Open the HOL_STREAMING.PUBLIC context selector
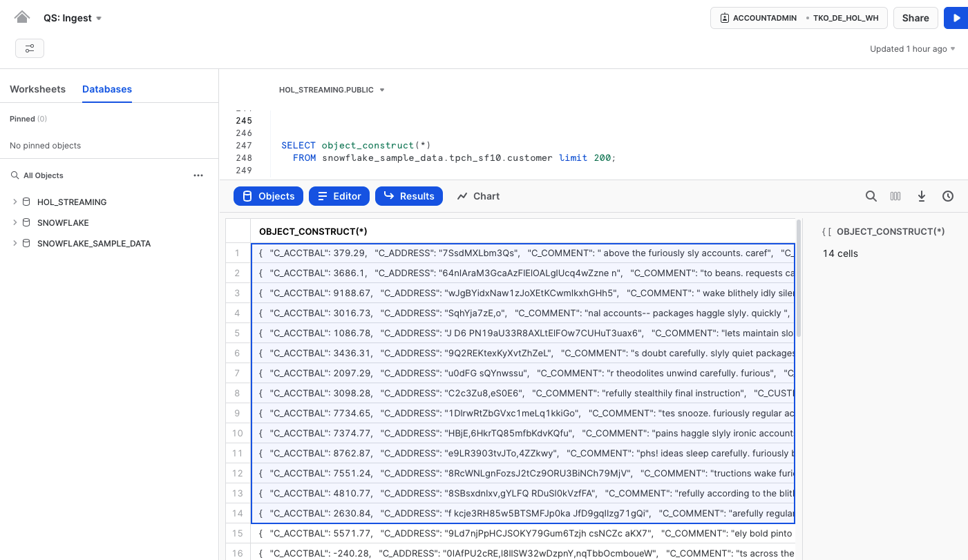The image size is (968, 560). pyautogui.click(x=332, y=90)
